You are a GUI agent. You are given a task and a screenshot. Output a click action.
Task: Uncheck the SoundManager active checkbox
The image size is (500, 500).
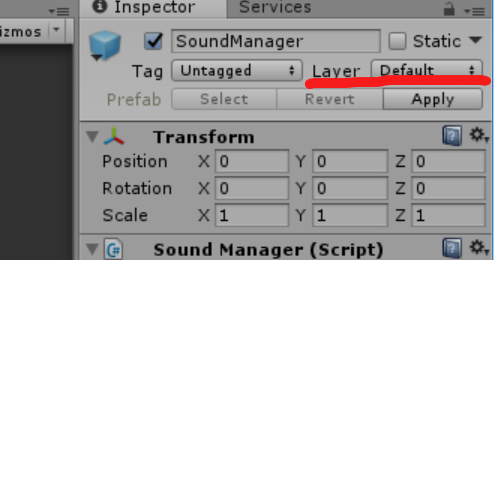point(153,41)
